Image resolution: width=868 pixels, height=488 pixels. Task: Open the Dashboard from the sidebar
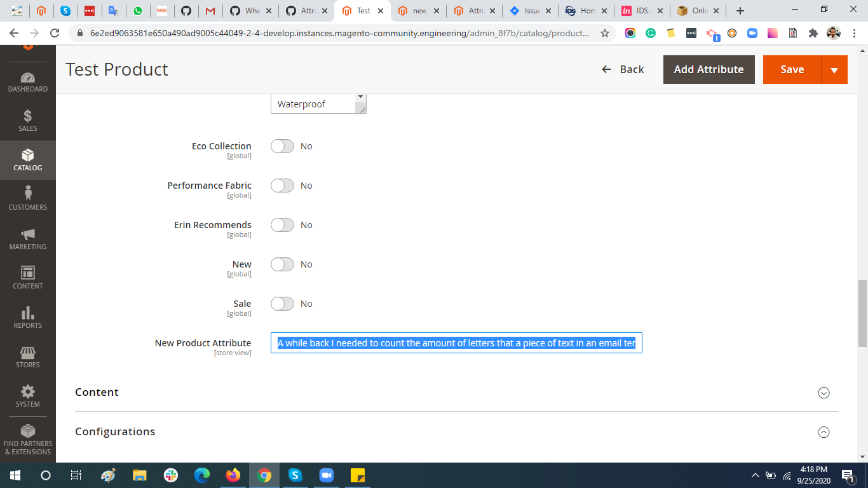click(27, 81)
